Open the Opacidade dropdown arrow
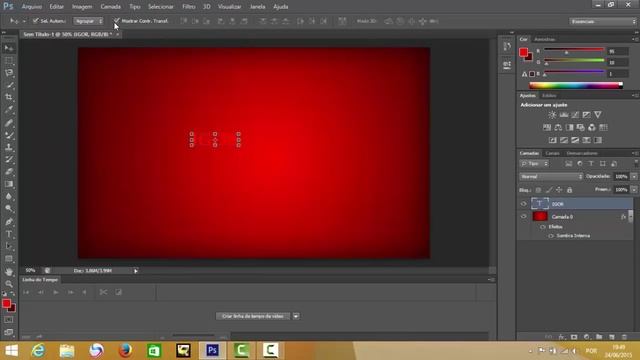The height and width of the screenshot is (360, 640). [634, 177]
